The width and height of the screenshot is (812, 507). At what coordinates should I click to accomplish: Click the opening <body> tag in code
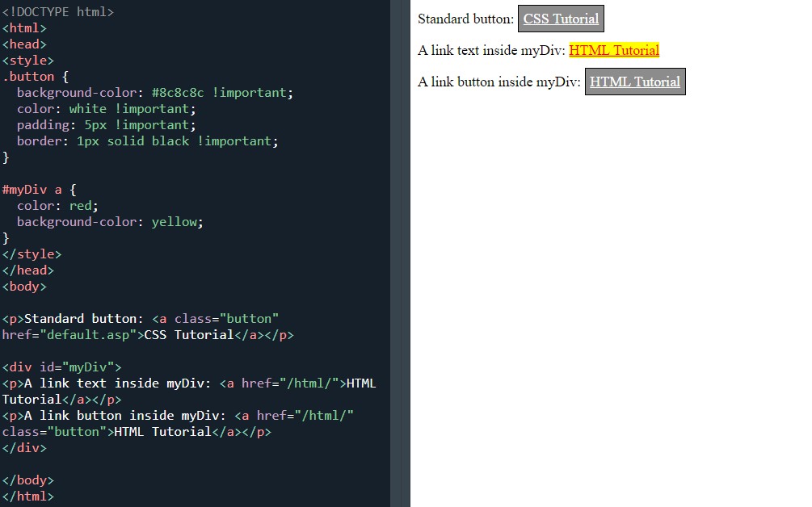[24, 287]
